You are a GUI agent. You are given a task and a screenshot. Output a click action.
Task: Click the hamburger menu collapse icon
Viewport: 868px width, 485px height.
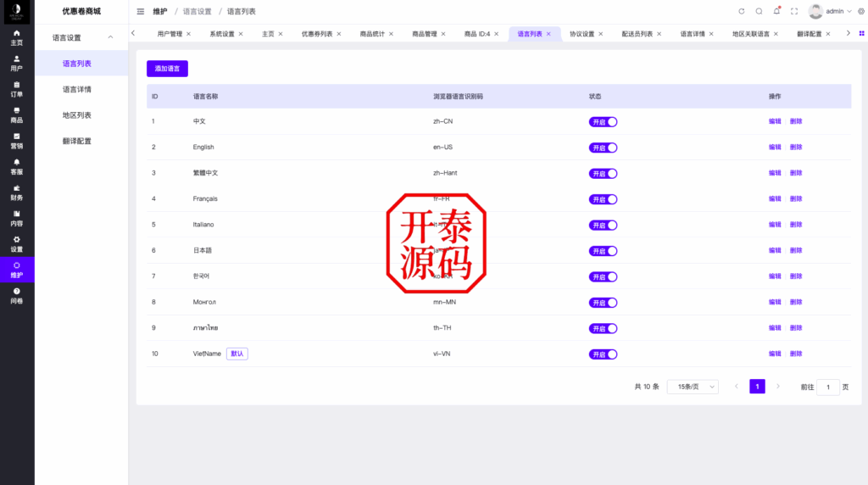tap(141, 12)
